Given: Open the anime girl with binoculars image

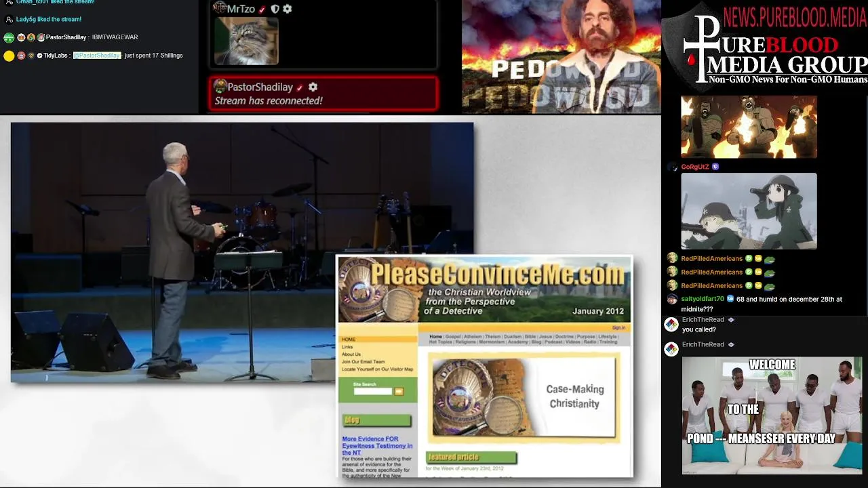Looking at the screenshot, I should click(749, 211).
